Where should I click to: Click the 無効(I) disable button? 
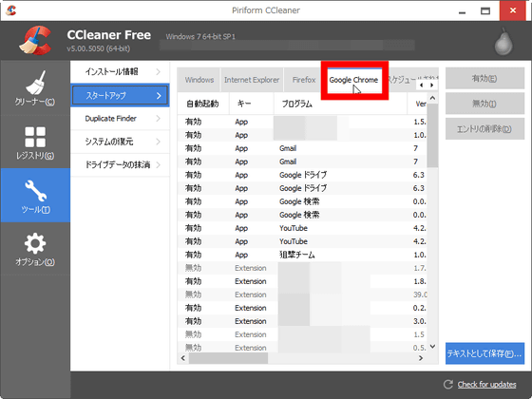484,104
